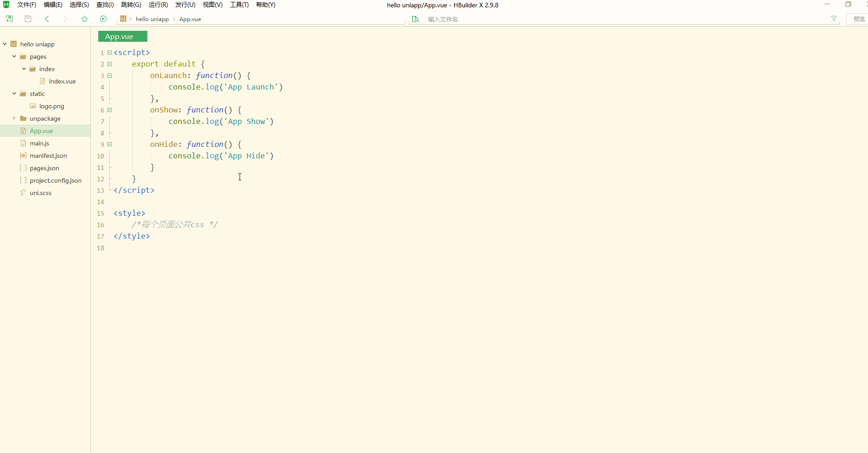This screenshot has height=453, width=868.
Task: Click the project.config.json bracket icon
Action: pyautogui.click(x=23, y=180)
